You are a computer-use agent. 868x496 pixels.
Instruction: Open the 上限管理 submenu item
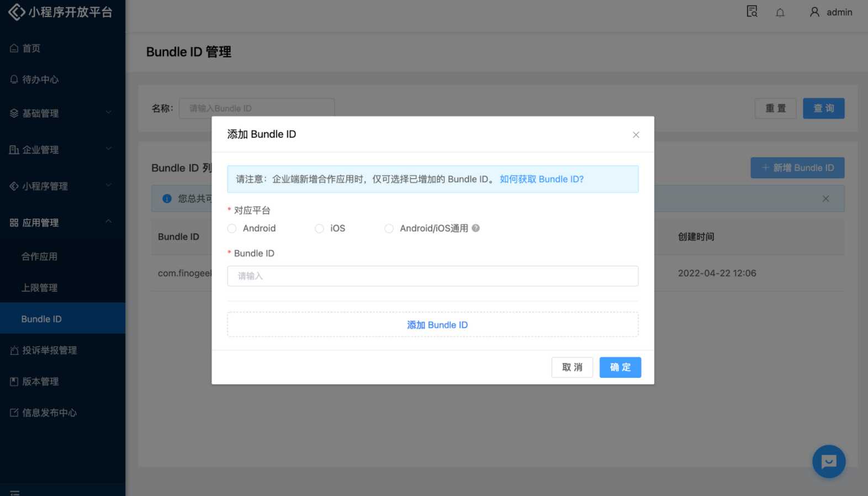pos(62,288)
